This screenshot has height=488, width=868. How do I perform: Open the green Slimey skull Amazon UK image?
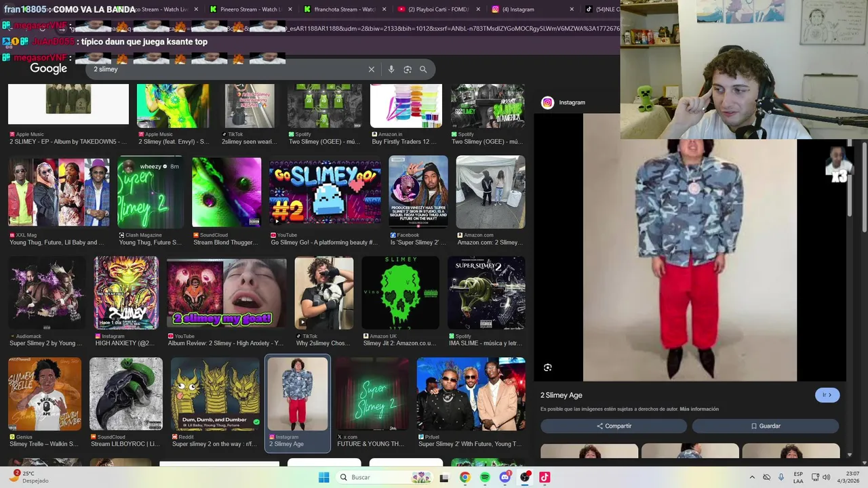click(x=401, y=293)
